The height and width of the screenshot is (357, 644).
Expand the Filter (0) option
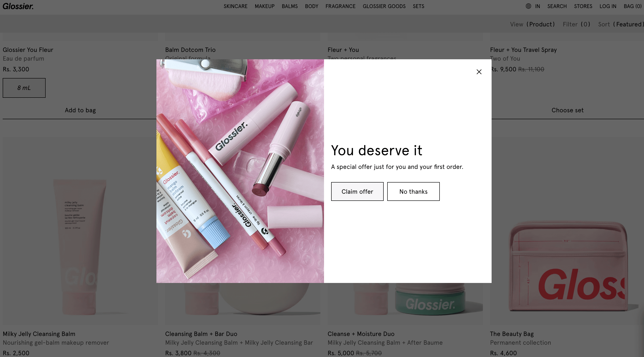click(x=576, y=24)
